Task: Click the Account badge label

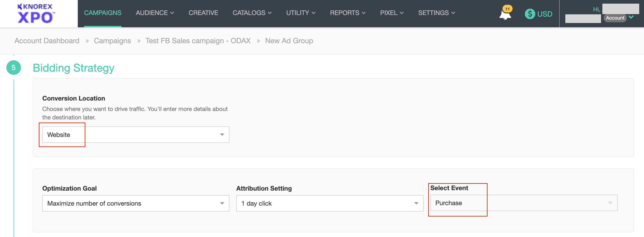Action: pos(615,18)
